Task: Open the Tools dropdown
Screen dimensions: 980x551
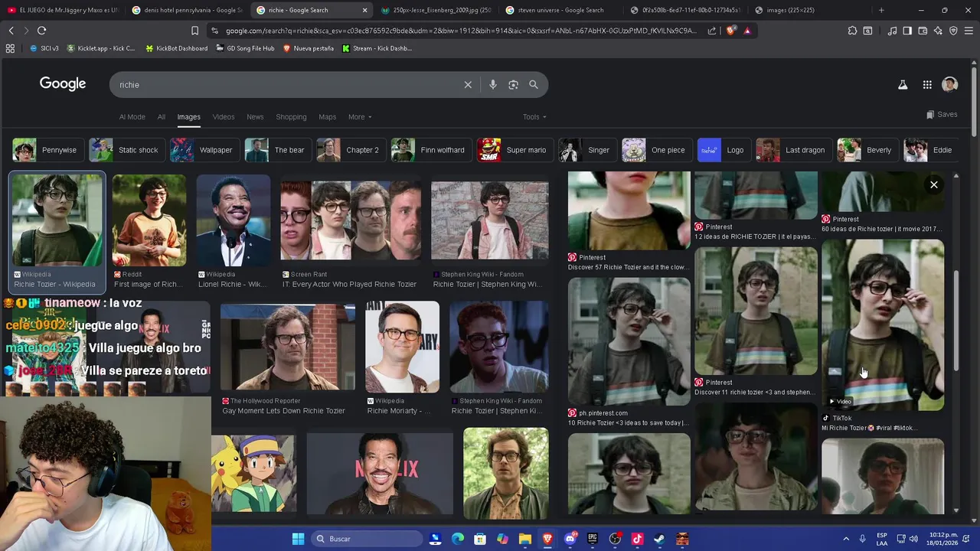Action: 534,117
